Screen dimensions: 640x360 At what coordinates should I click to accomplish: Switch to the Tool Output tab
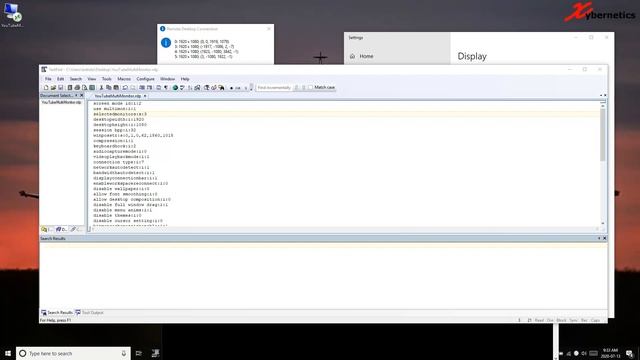pyautogui.click(x=89, y=313)
